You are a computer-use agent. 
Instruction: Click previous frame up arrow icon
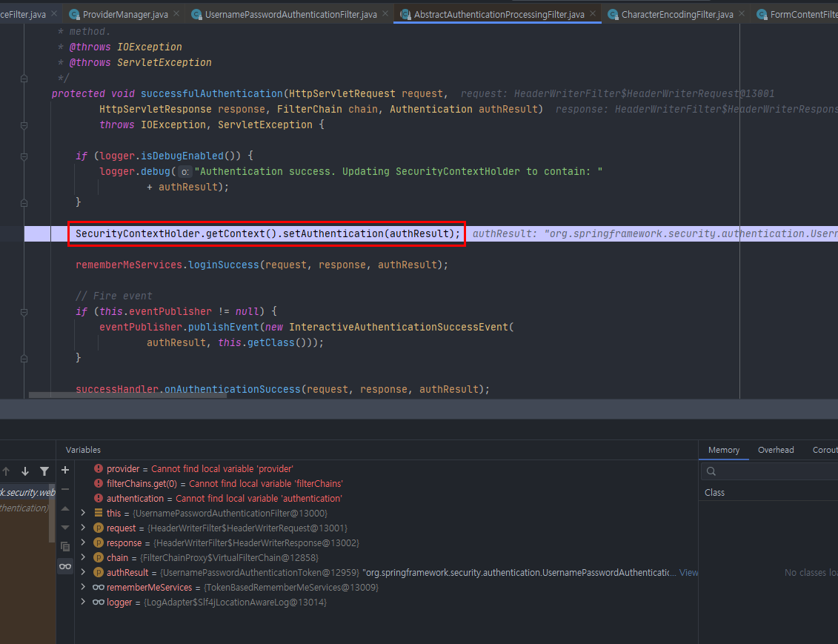pos(6,471)
